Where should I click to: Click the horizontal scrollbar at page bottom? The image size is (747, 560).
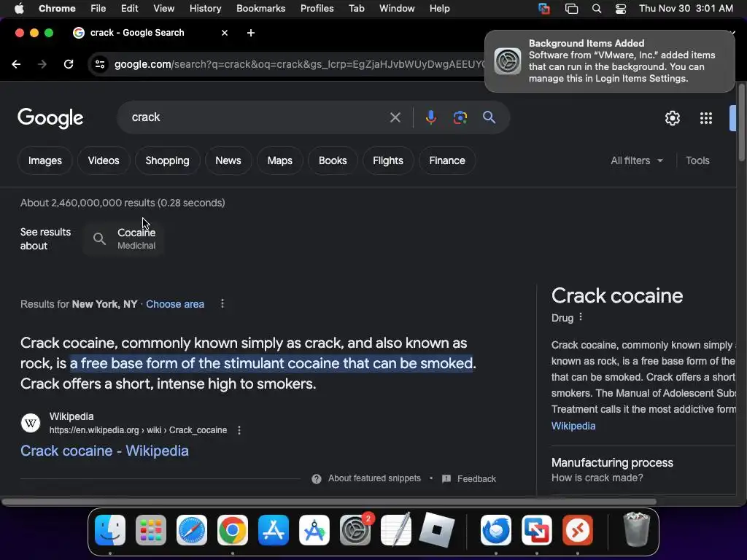pyautogui.click(x=329, y=502)
